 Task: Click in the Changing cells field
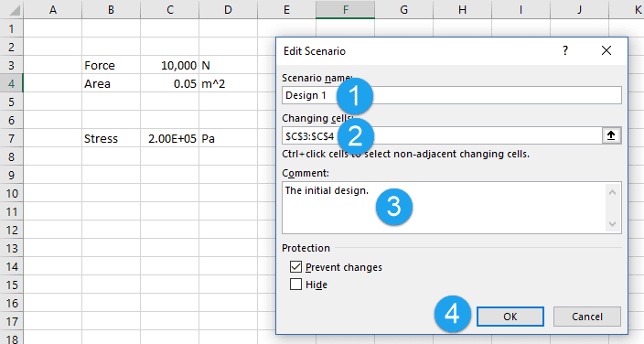[x=442, y=135]
